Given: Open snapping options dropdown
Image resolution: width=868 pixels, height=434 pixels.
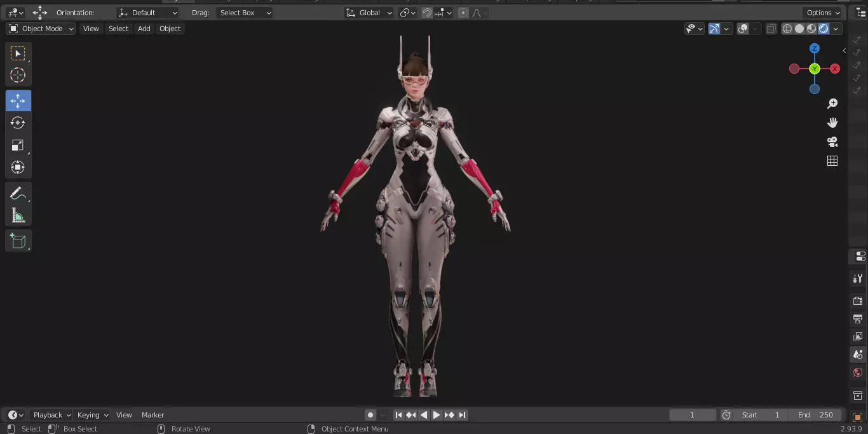Looking at the screenshot, I should click(x=444, y=13).
